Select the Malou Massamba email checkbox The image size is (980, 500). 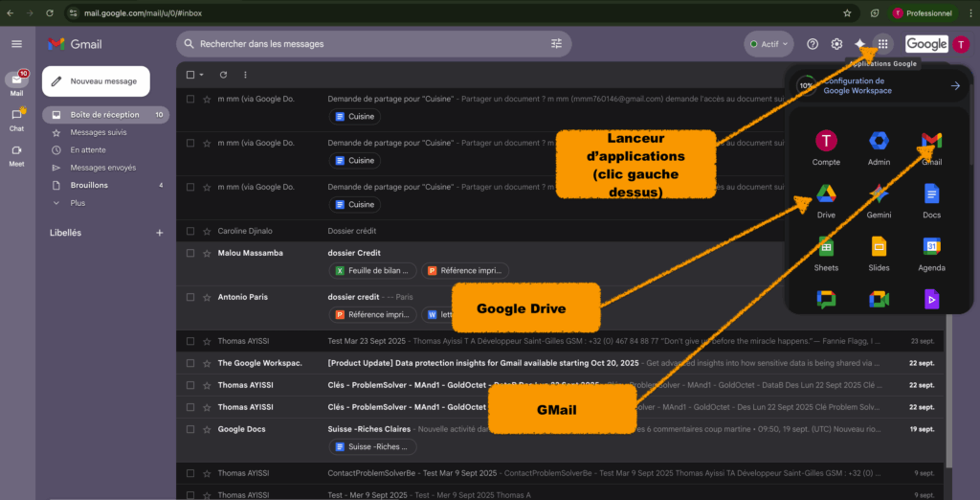click(x=190, y=253)
